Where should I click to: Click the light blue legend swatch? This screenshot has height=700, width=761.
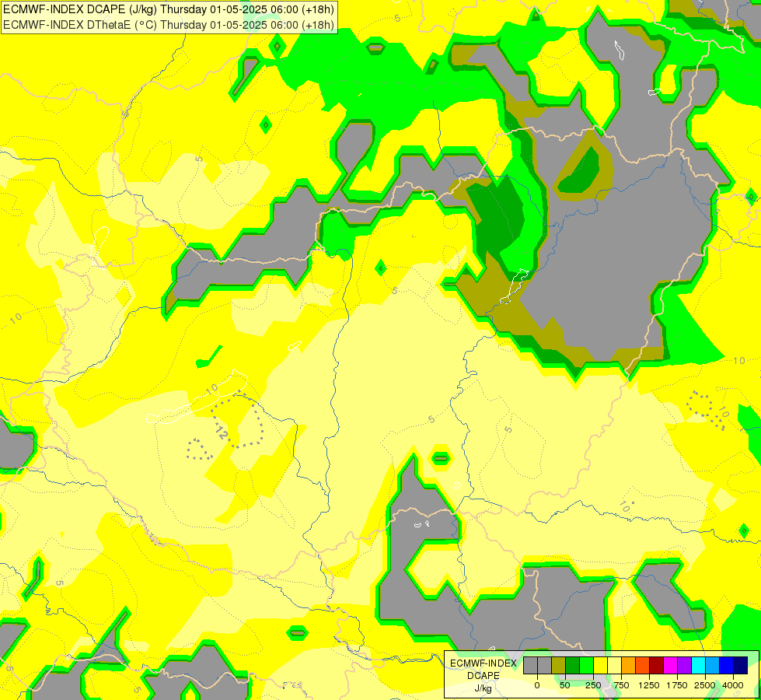click(x=713, y=665)
